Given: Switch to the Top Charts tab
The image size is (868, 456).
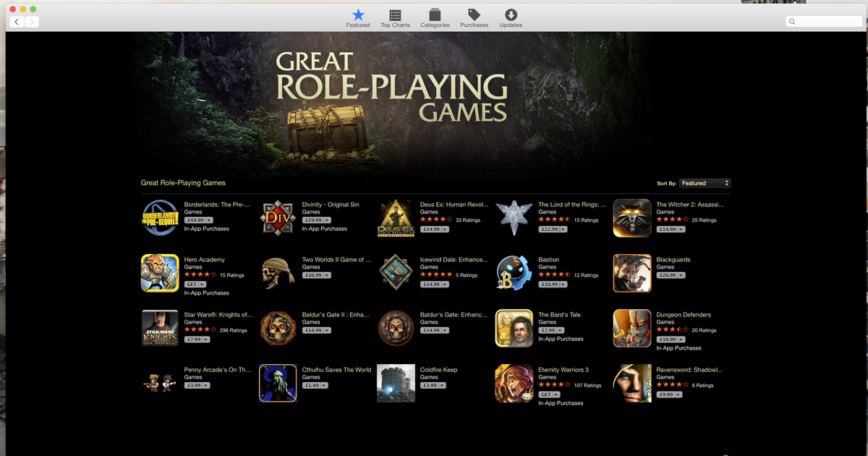Looking at the screenshot, I should tap(395, 18).
